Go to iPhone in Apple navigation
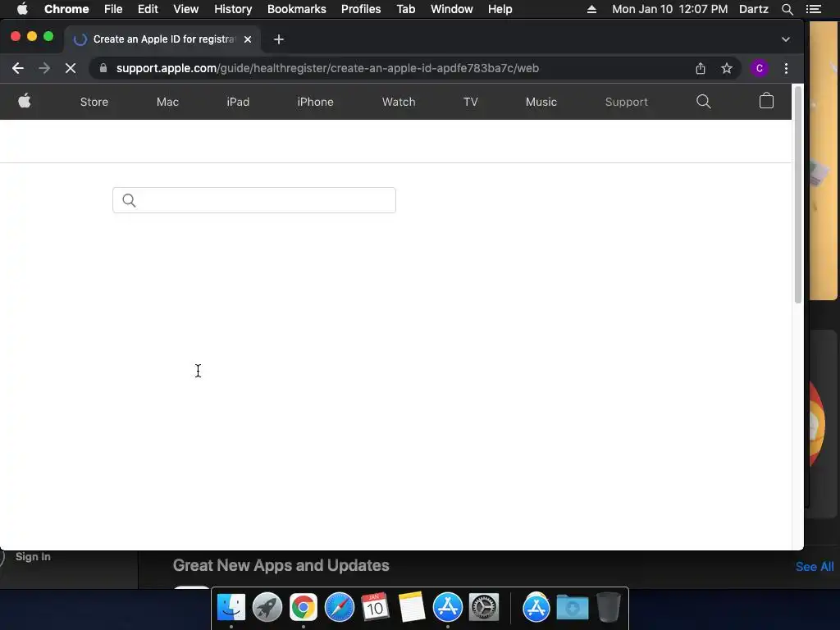The height and width of the screenshot is (630, 840). [x=315, y=102]
